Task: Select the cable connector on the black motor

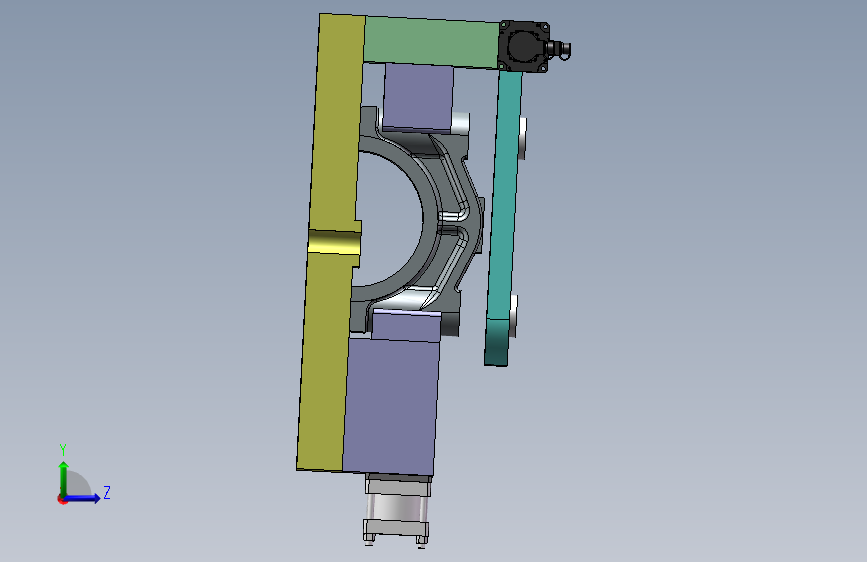Action: pos(560,49)
